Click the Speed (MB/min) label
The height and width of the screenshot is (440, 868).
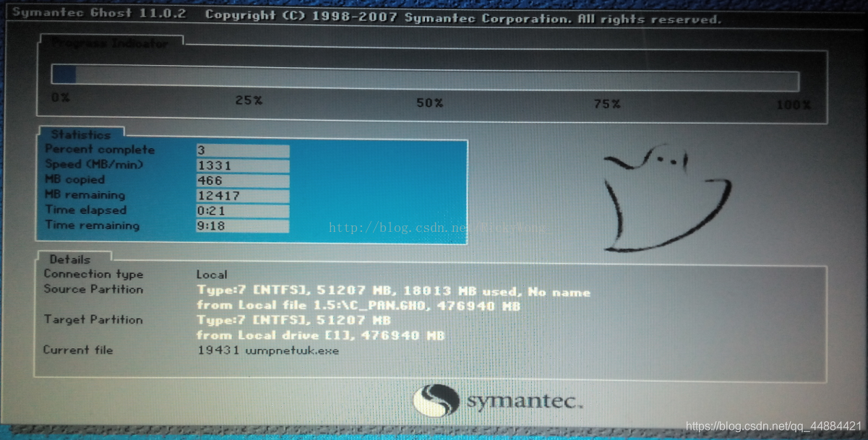pyautogui.click(x=94, y=165)
